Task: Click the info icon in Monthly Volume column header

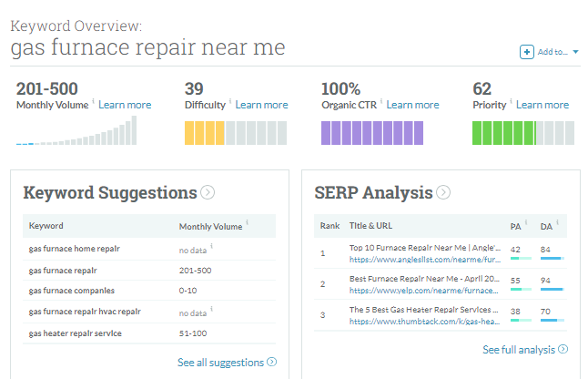Action: pyautogui.click(x=248, y=222)
